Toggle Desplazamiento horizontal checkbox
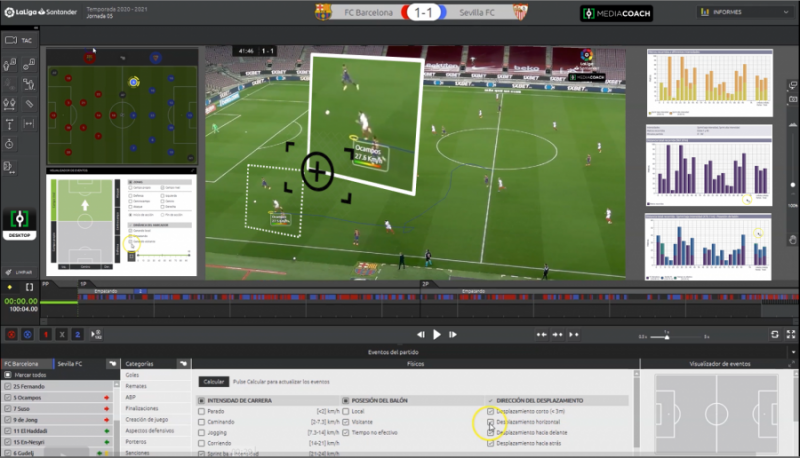 coord(490,422)
